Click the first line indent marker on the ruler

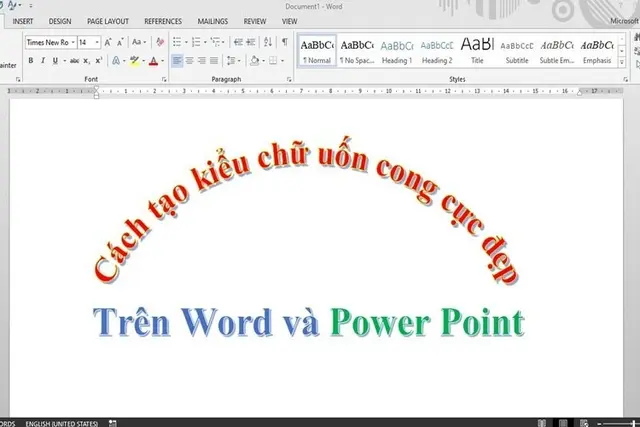pyautogui.click(x=96, y=88)
